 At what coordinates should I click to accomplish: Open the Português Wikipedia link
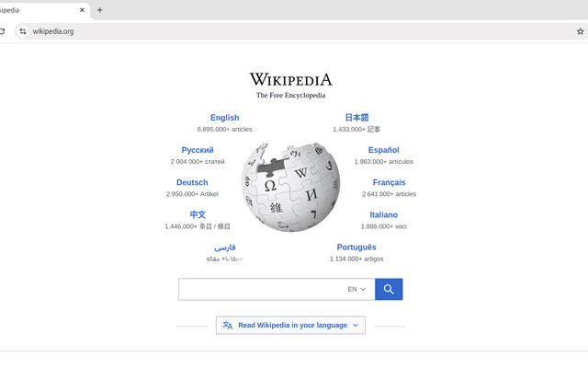[356, 247]
